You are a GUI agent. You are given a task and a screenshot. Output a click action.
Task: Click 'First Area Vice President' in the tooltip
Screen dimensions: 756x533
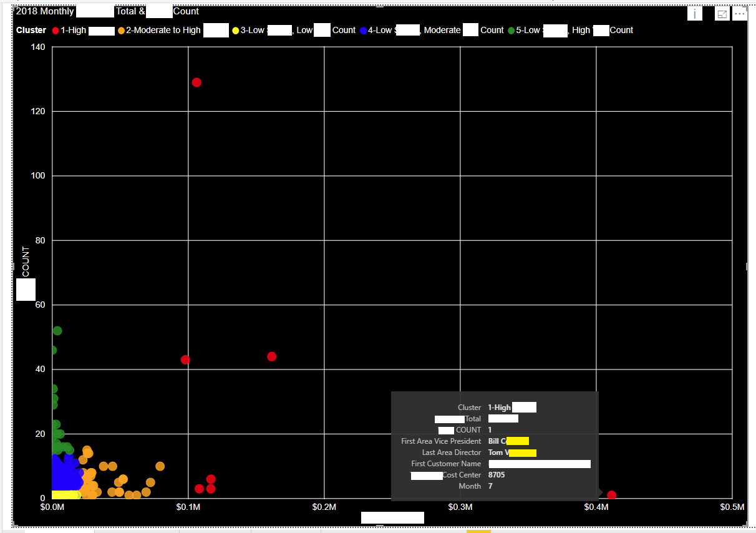click(441, 441)
